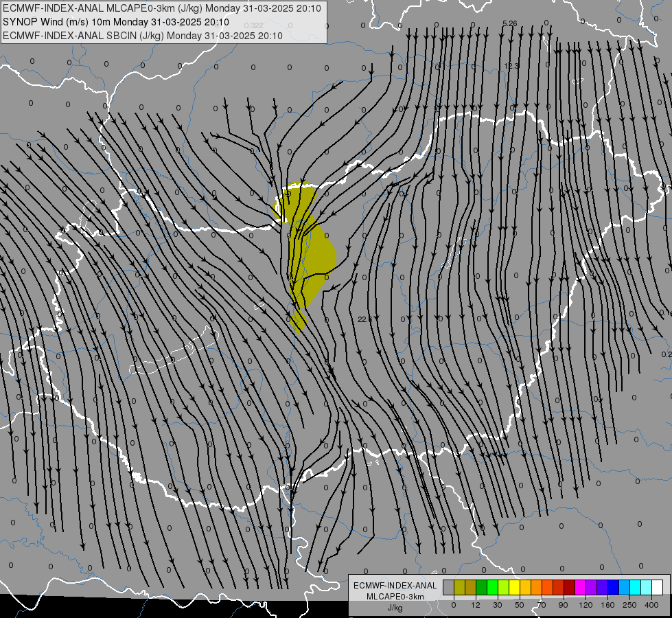Click the faint map value 0.322
The image size is (672, 618).
pos(253,25)
